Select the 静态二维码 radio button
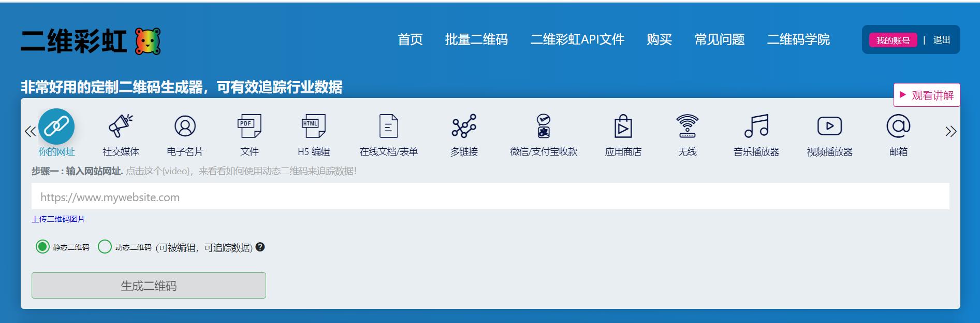 coord(42,247)
